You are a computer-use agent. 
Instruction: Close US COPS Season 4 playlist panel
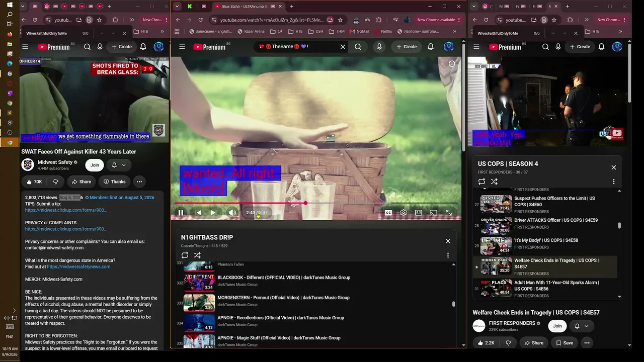(613, 167)
